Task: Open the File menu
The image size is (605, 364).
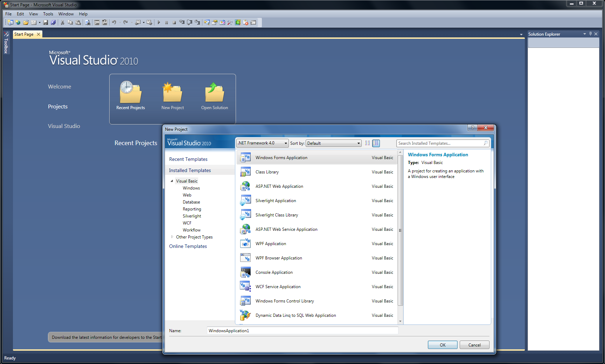Action: click(8, 14)
